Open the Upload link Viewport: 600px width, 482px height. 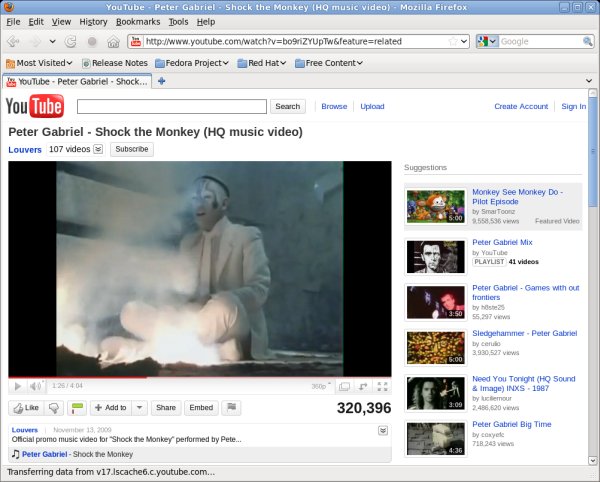[x=372, y=106]
